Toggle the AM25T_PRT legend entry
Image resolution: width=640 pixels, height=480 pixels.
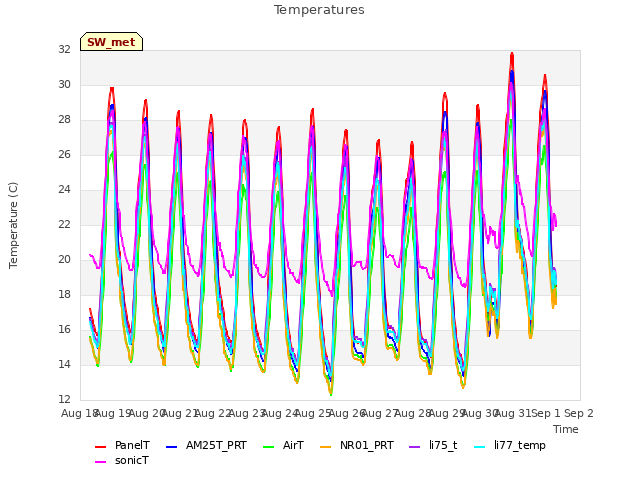pos(207,445)
